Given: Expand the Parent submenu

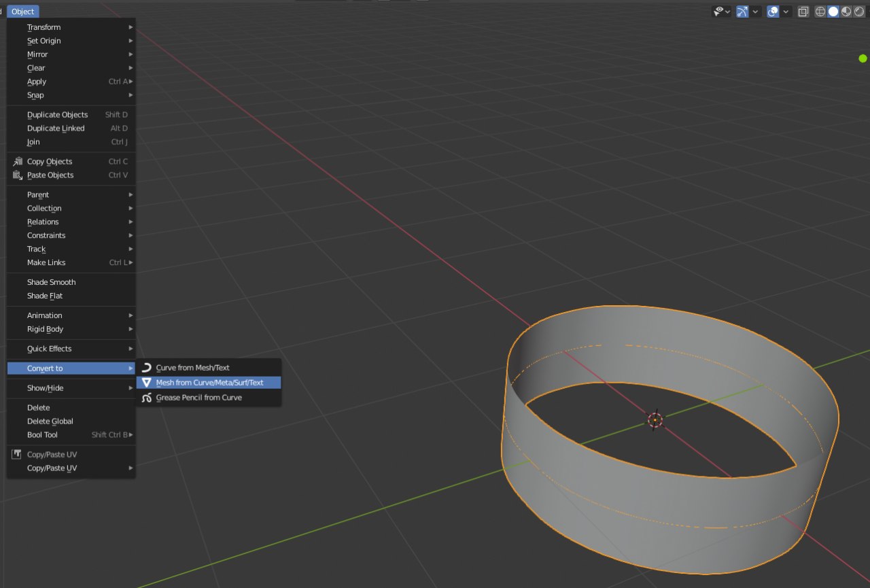Looking at the screenshot, I should point(71,195).
